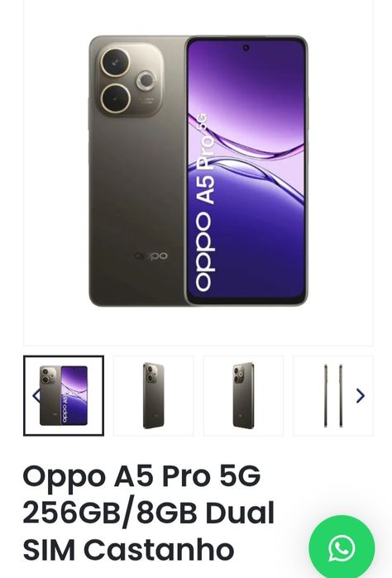The width and height of the screenshot is (392, 578).
Task: Select third thumbnail showing rear camera side
Action: [243, 395]
